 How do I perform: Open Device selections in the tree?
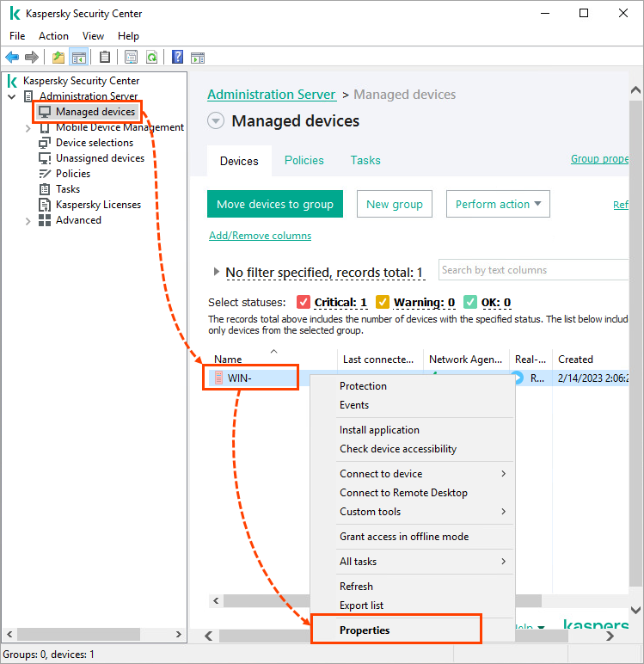[x=95, y=143]
